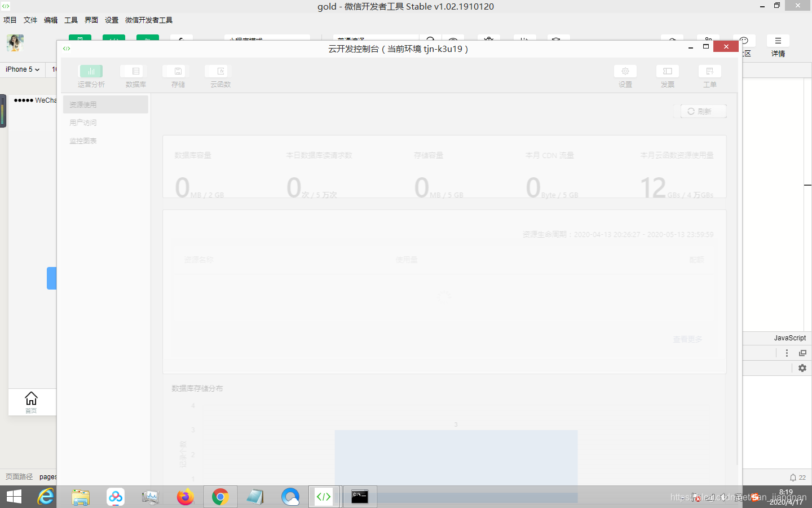This screenshot has height=508, width=812.
Task: Open the 文件 menu
Action: (30, 20)
